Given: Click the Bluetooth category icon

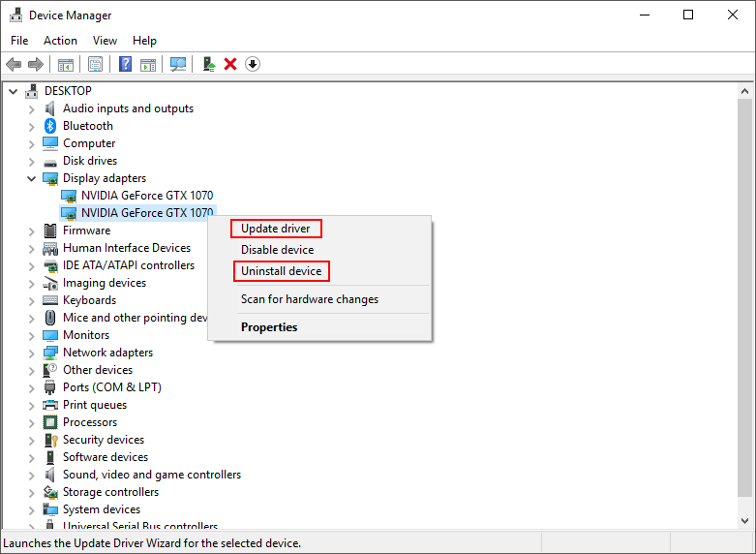Looking at the screenshot, I should coord(50,126).
